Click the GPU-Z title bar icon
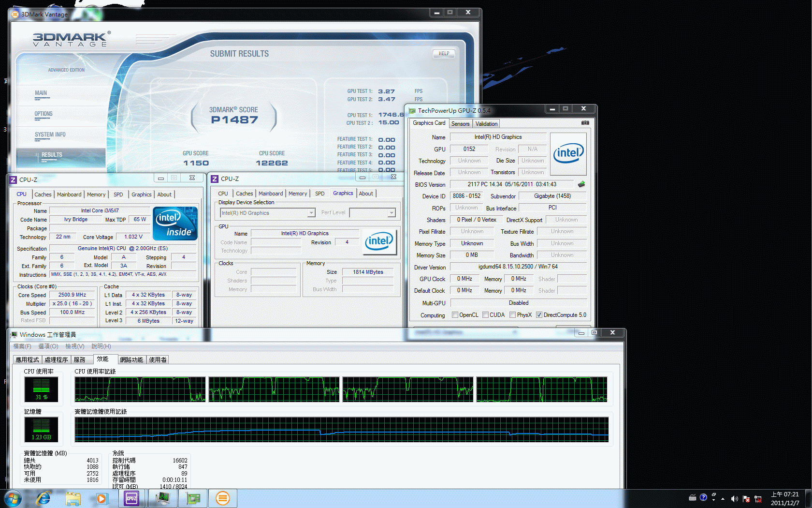Viewport: 812px width, 508px height. click(412, 111)
